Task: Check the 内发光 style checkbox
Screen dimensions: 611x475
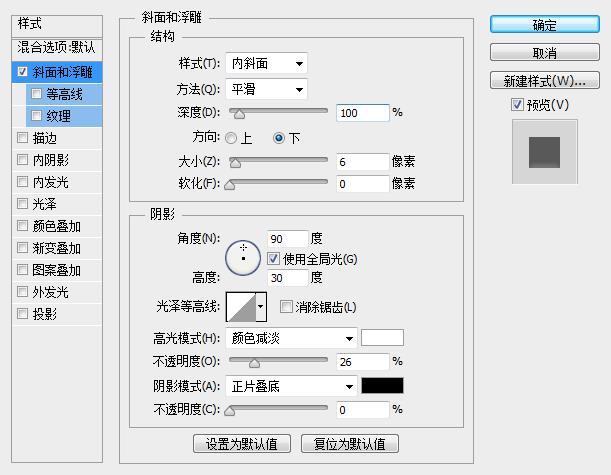Action: 23,182
